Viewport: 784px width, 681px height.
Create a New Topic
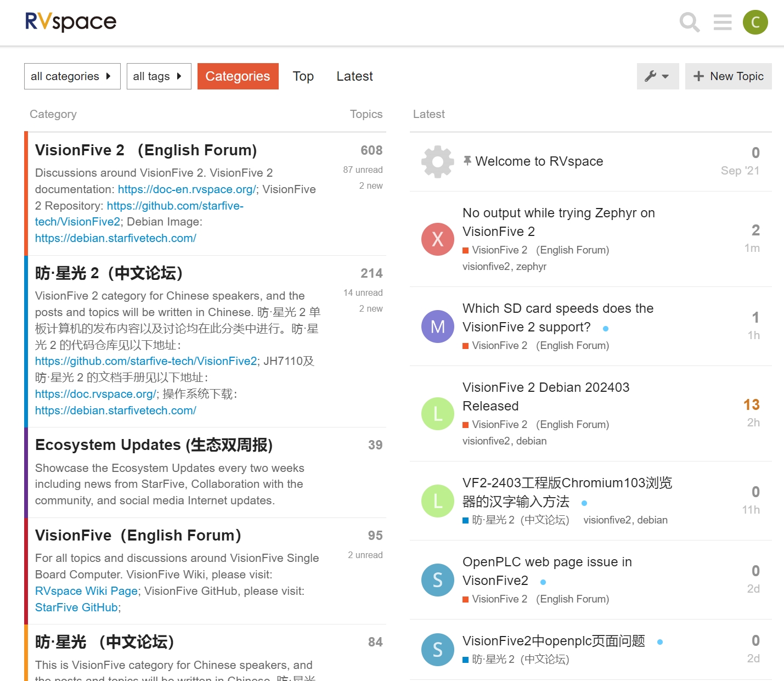coord(729,76)
